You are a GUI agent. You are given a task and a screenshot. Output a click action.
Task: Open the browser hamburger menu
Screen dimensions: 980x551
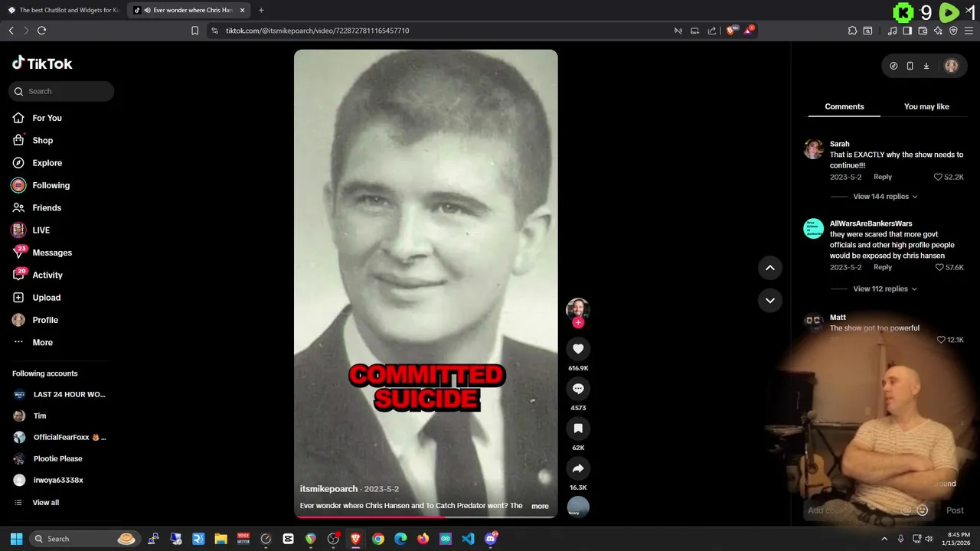pos(969,31)
